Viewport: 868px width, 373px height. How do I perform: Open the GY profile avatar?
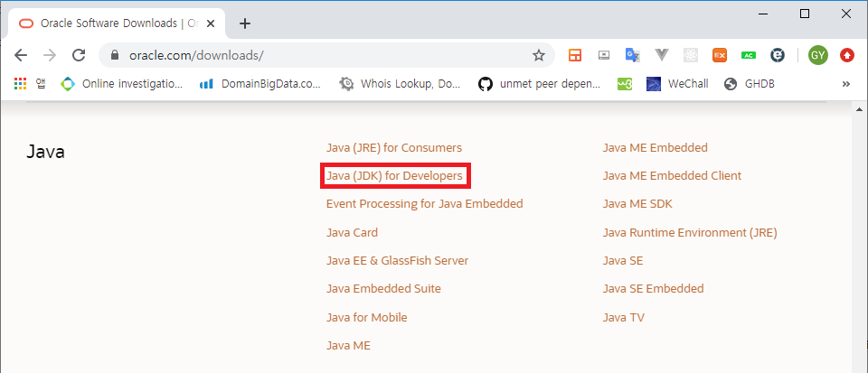(817, 55)
